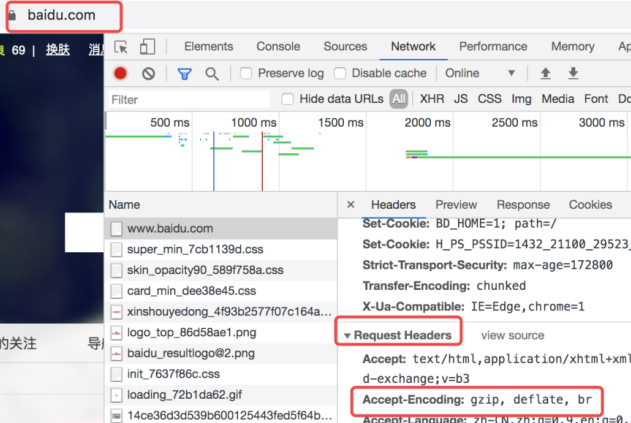Click icon next to loading_72b1da62.gif
Image resolution: width=631 pixels, height=423 pixels.
tap(116, 395)
